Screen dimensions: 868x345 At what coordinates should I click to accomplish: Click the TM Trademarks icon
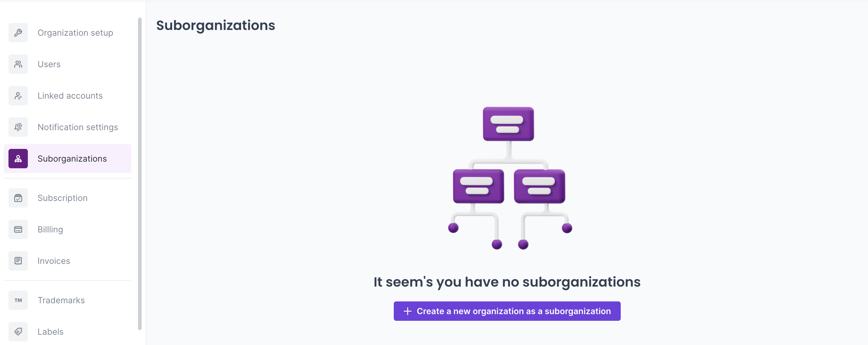coord(18,300)
